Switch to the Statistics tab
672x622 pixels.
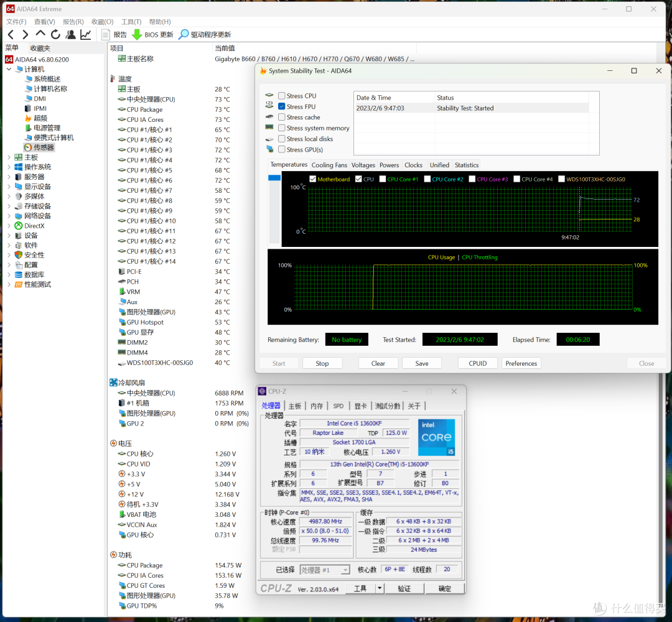point(466,165)
